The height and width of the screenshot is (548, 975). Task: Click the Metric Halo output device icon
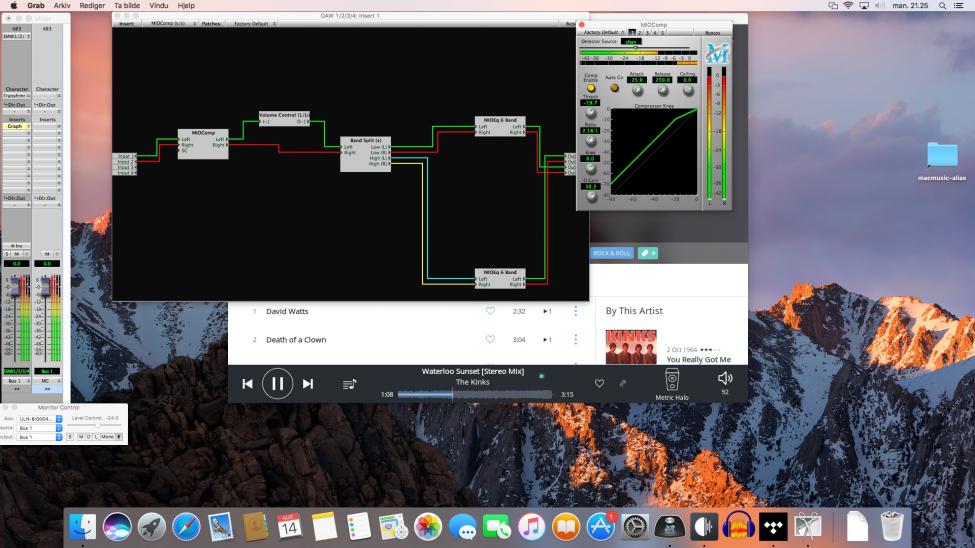[x=672, y=379]
